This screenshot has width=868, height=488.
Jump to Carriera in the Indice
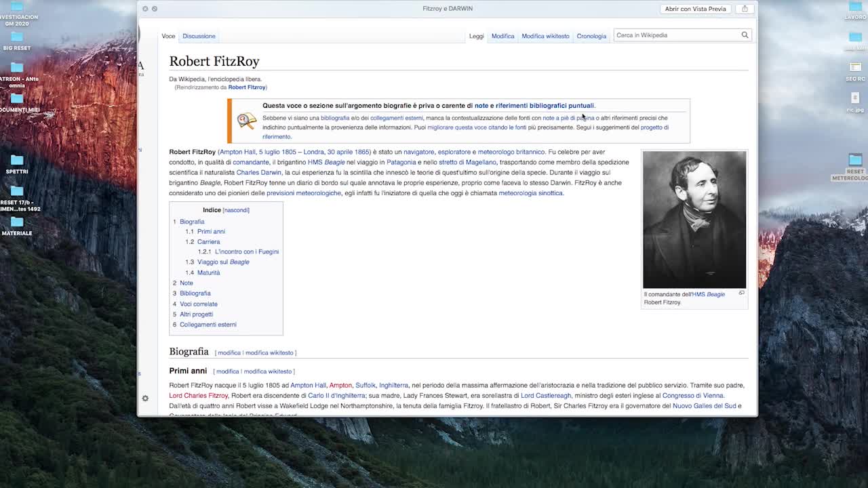208,242
